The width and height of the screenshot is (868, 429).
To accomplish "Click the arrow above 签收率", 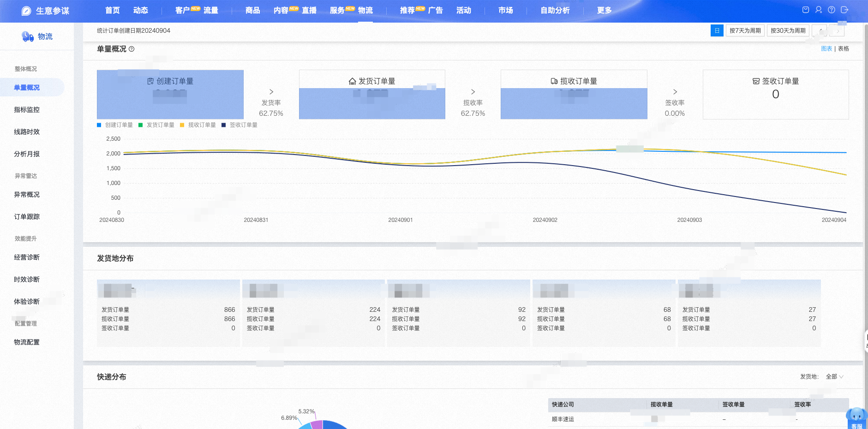I will point(675,92).
